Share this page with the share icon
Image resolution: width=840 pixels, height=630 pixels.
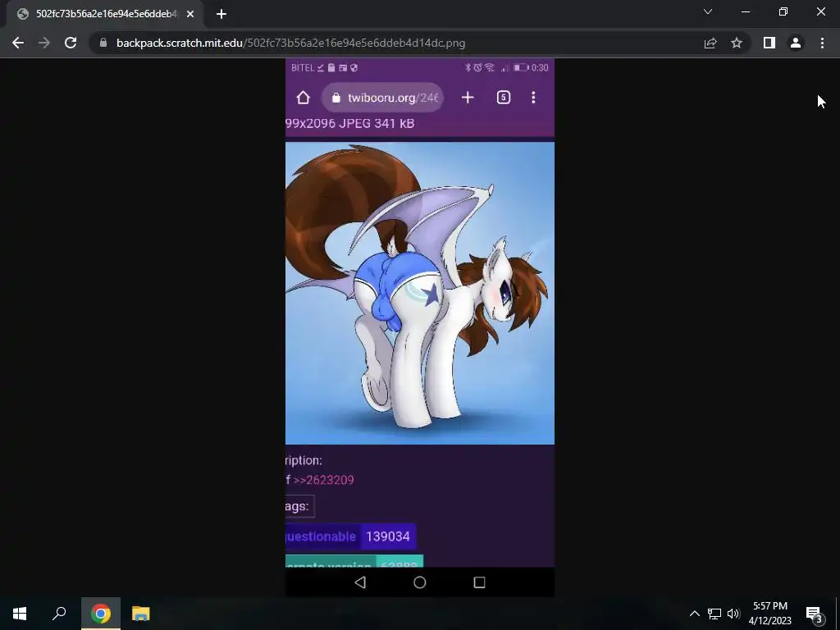coord(710,43)
